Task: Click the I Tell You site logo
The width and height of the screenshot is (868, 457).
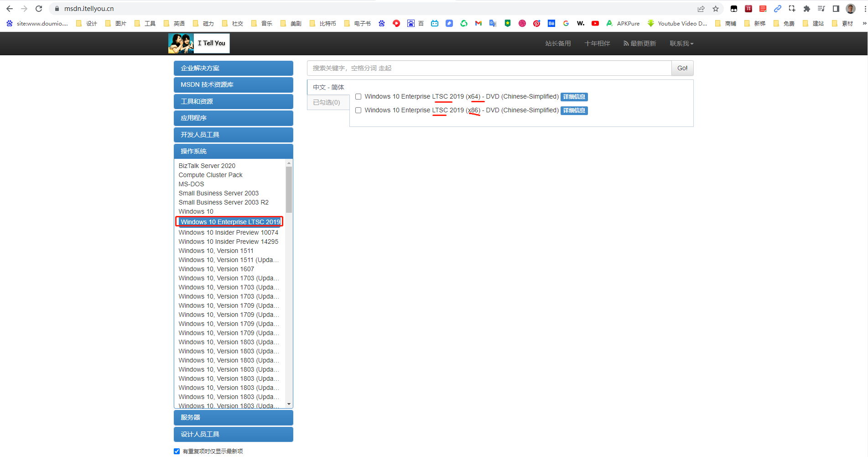Action: 199,43
